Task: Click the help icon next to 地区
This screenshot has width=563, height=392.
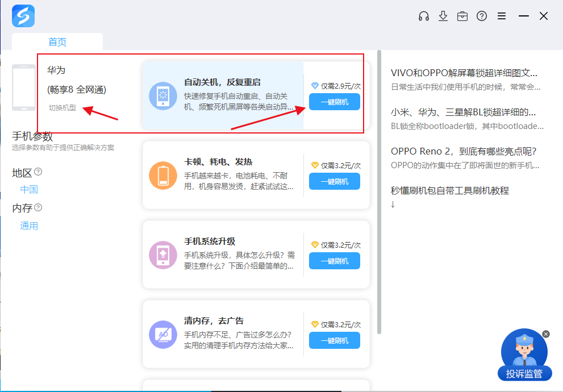Action: 38,172
